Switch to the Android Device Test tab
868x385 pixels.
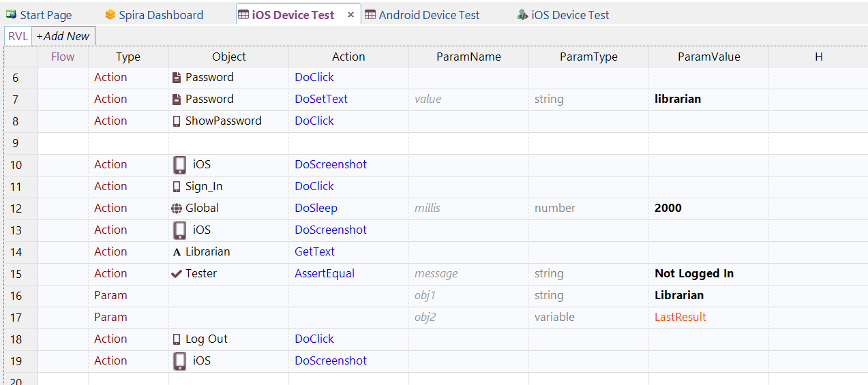point(423,14)
